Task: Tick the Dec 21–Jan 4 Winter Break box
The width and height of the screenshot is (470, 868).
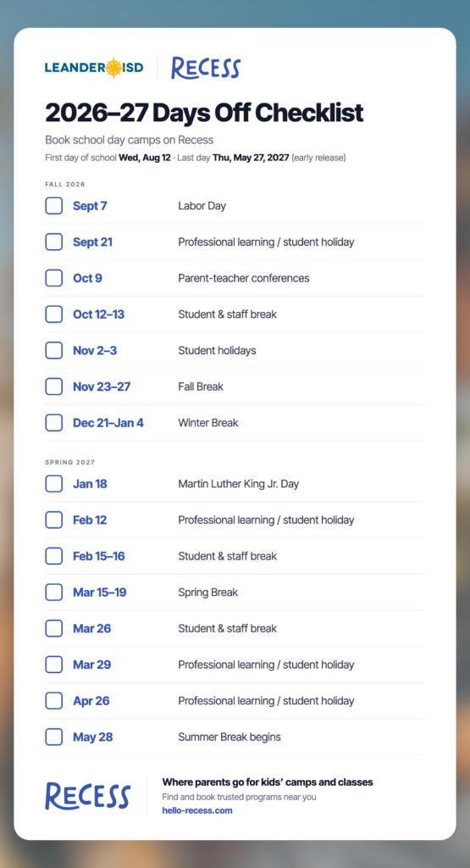Action: coord(53,423)
